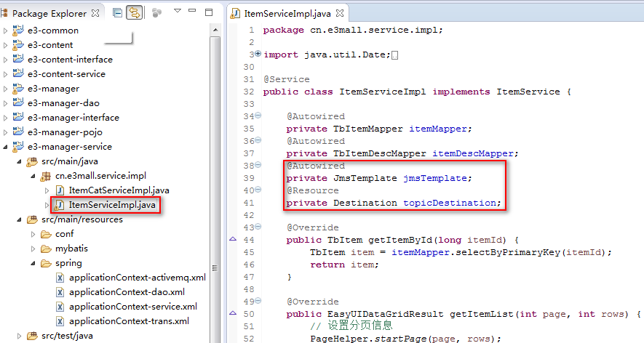Expand e3-manager-dao project
Screen dimensions: 644x343
[5, 103]
